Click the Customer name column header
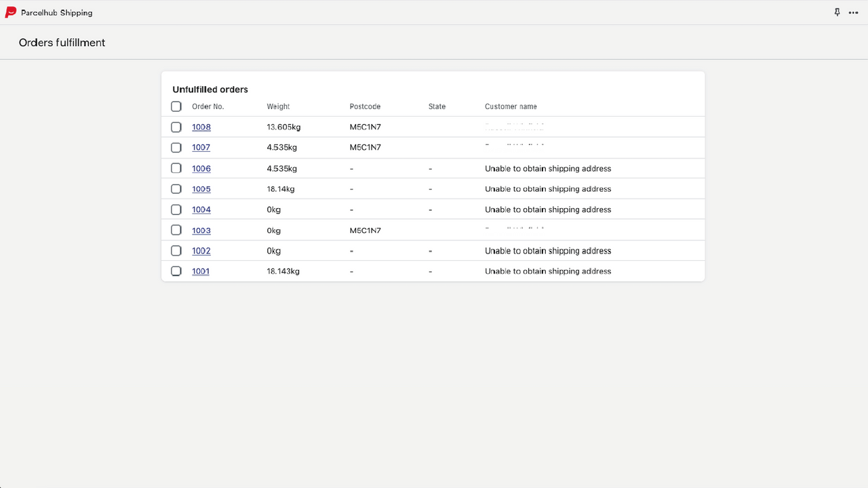868x488 pixels. point(511,106)
